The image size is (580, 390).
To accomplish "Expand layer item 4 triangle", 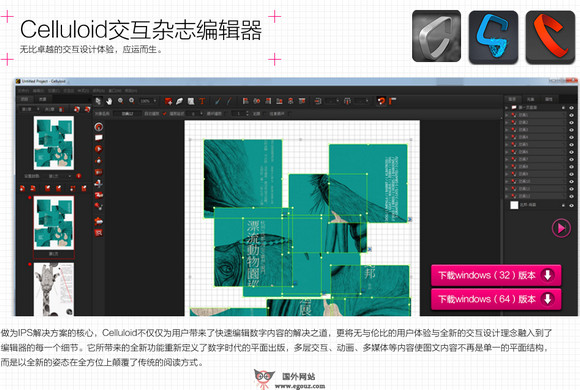I will pyautogui.click(x=507, y=137).
